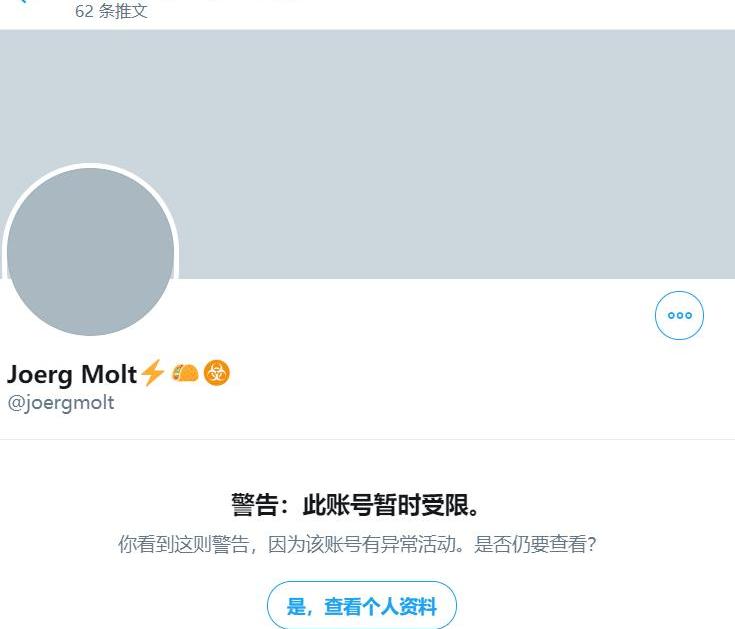The image size is (735, 629).
Task: Click the word Molt in profile name
Action: point(109,374)
